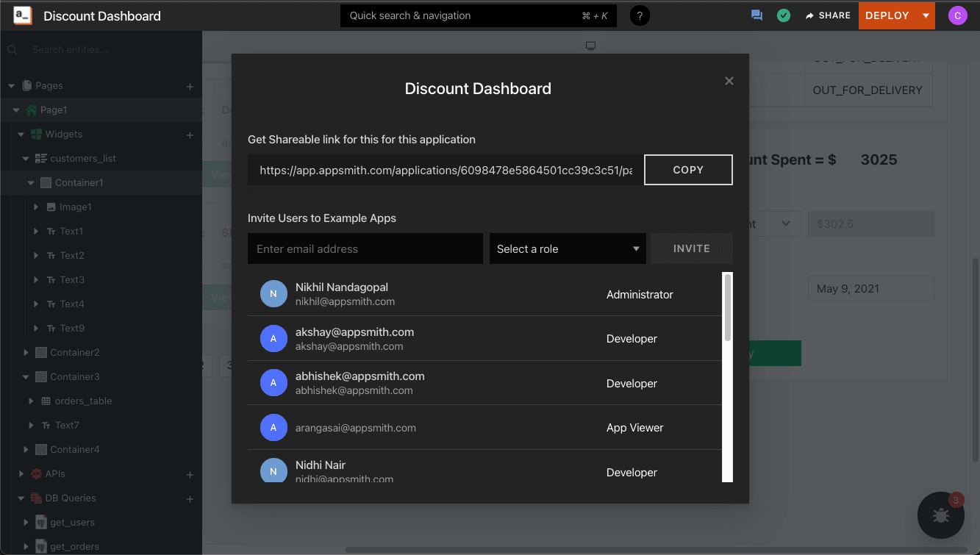
Task: Click the Enter email address field
Action: 365,248
